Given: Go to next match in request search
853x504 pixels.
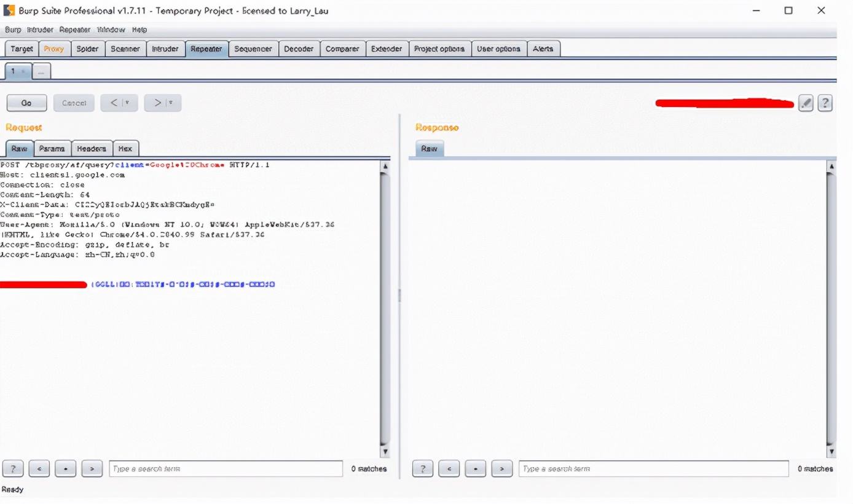Looking at the screenshot, I should [92, 469].
